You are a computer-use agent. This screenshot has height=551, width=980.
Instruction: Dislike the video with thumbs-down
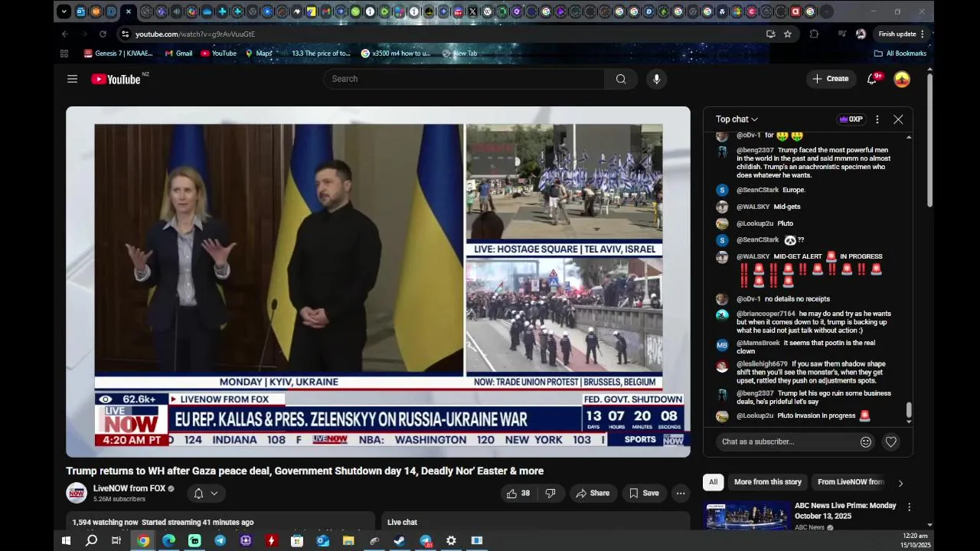[550, 493]
